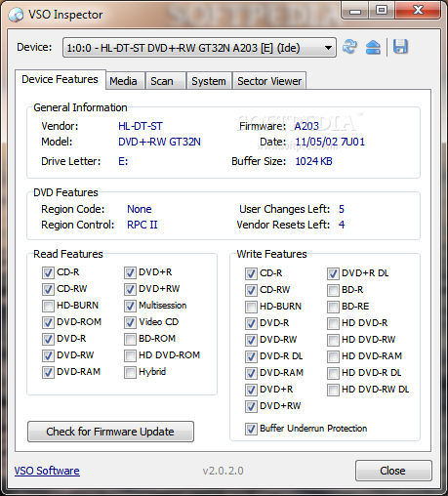Toggle Read Features DVD-R checkbox
Viewport: 448px width, 496px height.
click(x=48, y=339)
